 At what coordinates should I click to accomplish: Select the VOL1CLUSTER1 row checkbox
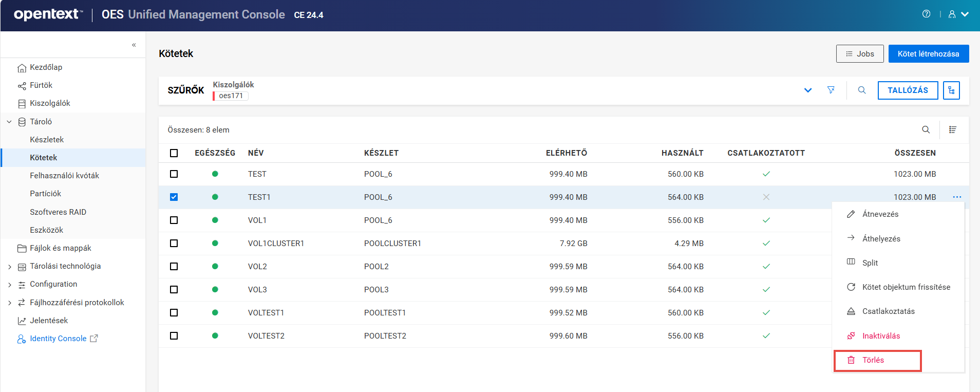[174, 244]
